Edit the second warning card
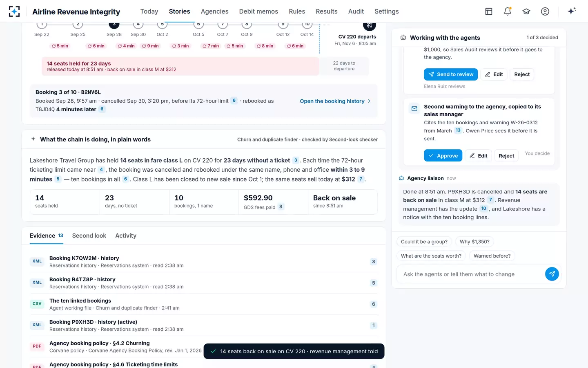 pyautogui.click(x=479, y=156)
